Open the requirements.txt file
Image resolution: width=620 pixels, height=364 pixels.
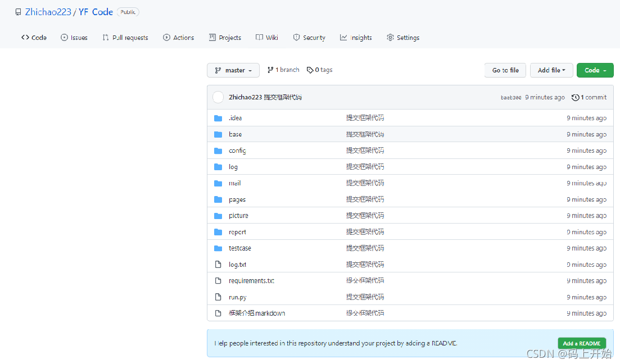click(251, 281)
